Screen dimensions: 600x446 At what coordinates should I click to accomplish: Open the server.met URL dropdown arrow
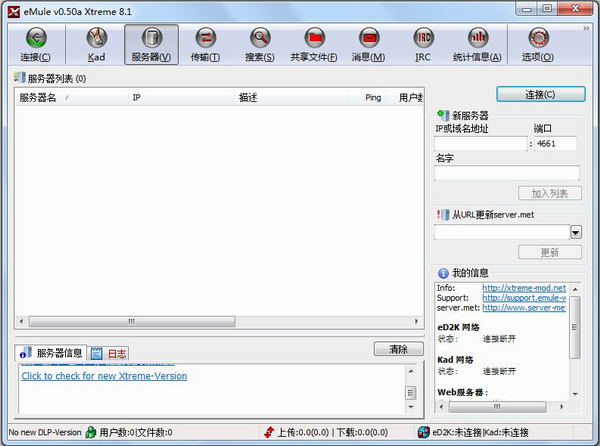coord(576,232)
